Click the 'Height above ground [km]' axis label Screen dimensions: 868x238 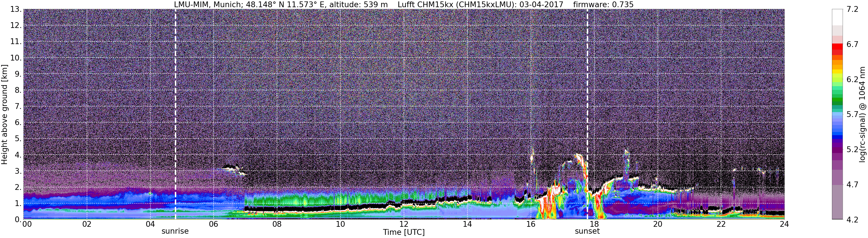point(4,114)
